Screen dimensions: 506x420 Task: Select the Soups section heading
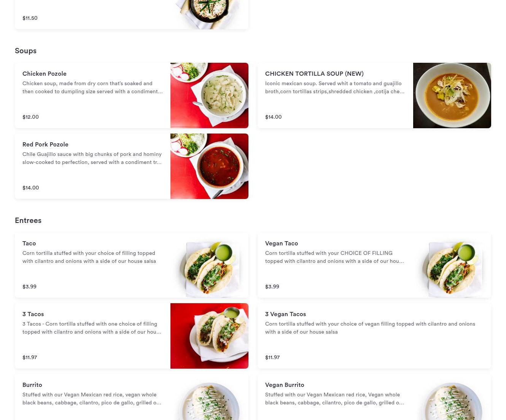click(25, 51)
